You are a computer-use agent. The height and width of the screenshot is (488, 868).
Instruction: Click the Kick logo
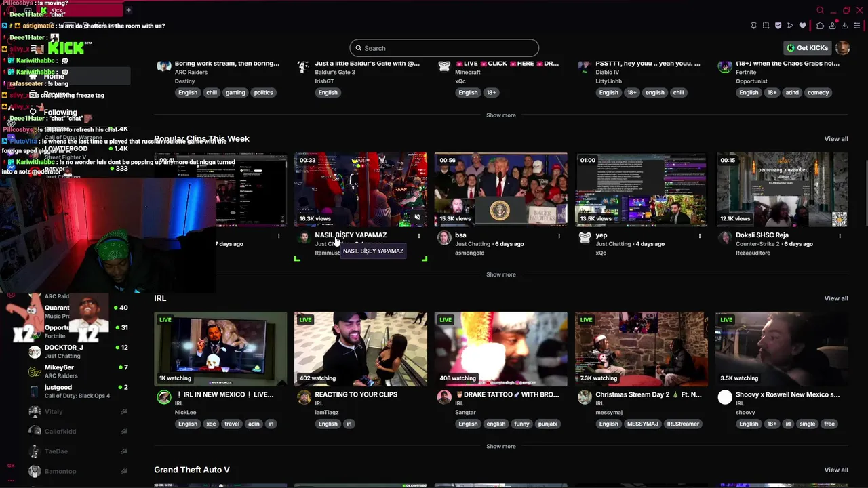click(x=66, y=47)
